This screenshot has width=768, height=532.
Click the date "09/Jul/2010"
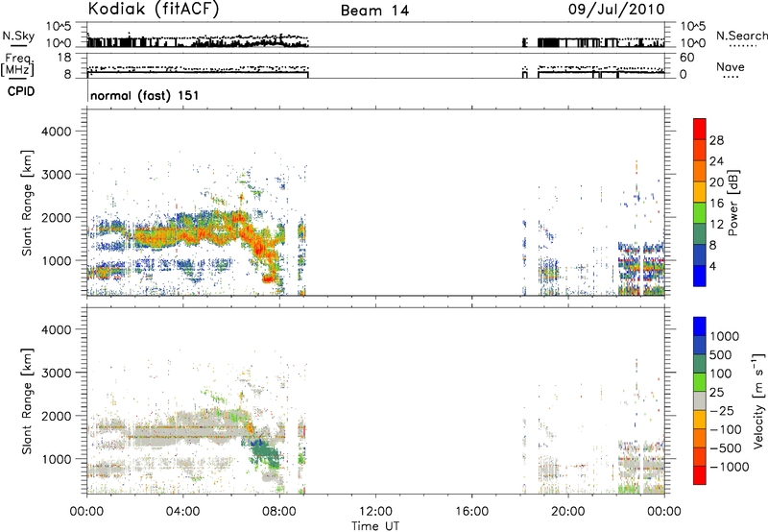(x=616, y=10)
